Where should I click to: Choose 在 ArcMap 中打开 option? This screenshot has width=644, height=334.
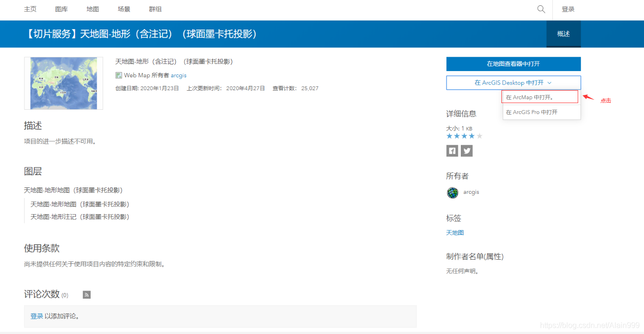click(540, 97)
